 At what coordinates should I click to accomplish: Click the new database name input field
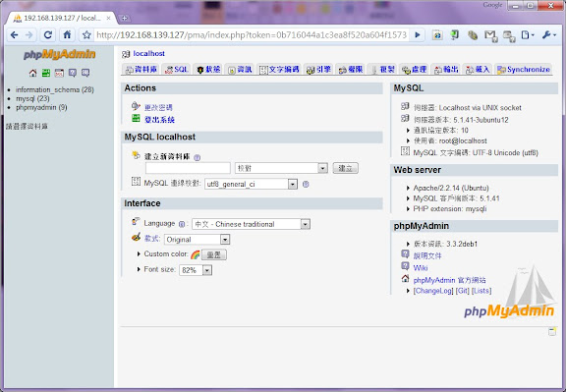tap(188, 168)
